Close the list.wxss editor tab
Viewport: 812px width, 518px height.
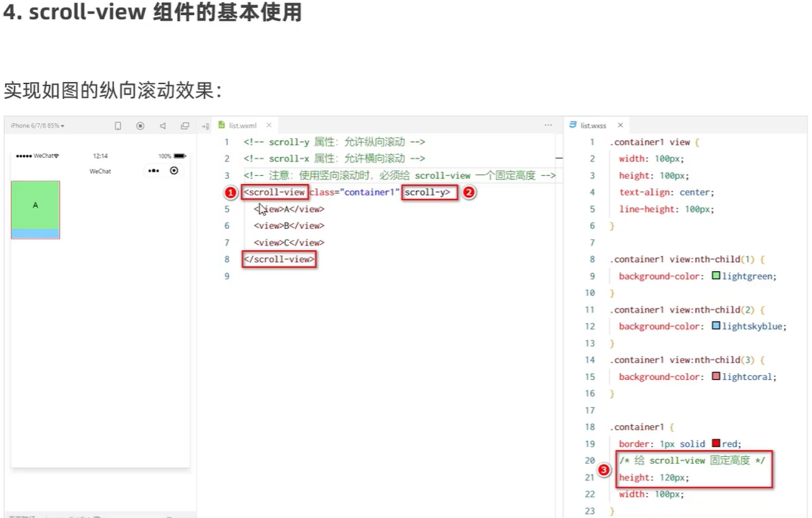619,125
